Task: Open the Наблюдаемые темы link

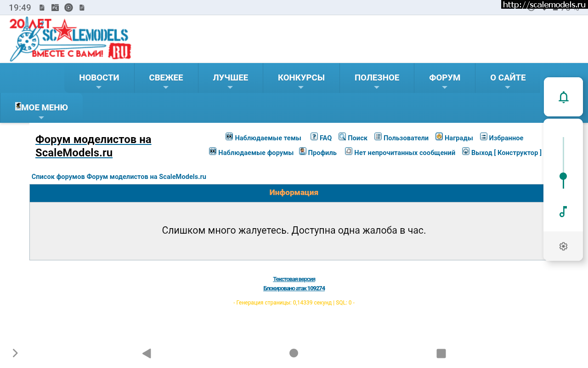Action: 267,138
